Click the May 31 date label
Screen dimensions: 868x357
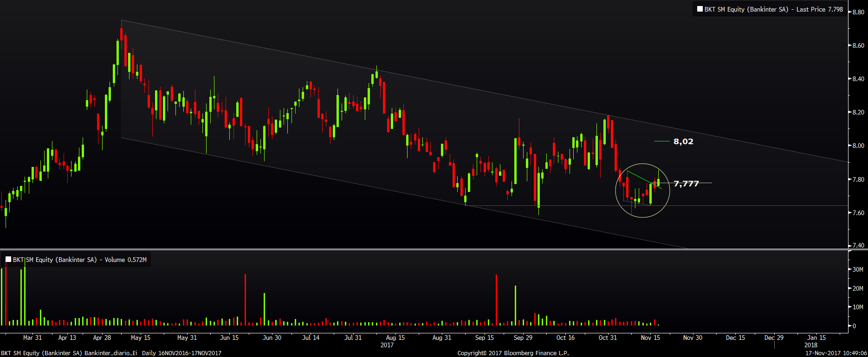[187, 338]
